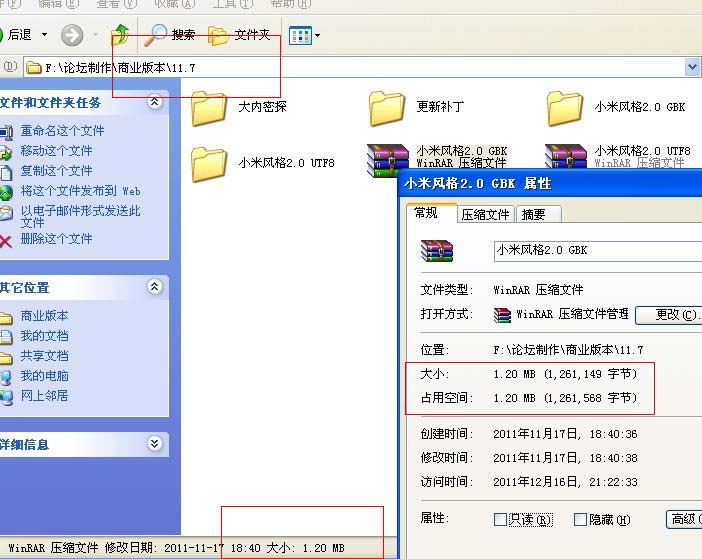
Task: Click the red X delete icon
Action: click(x=5, y=242)
